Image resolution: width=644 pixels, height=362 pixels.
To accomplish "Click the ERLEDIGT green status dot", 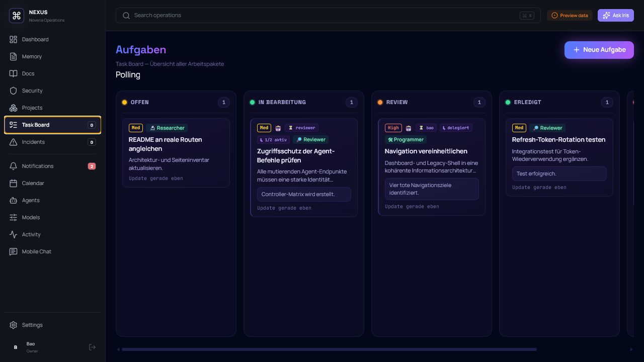I will (x=508, y=102).
